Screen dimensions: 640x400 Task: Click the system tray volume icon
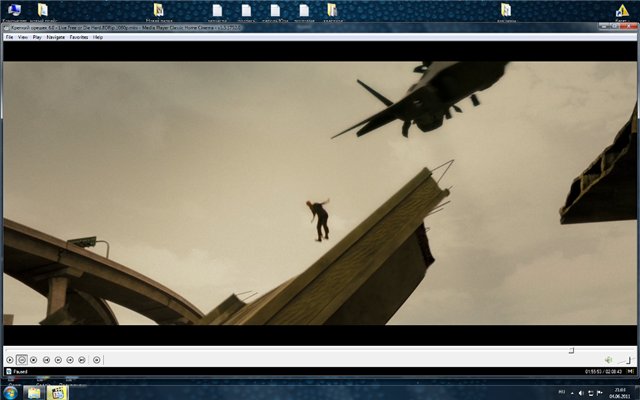point(581,393)
